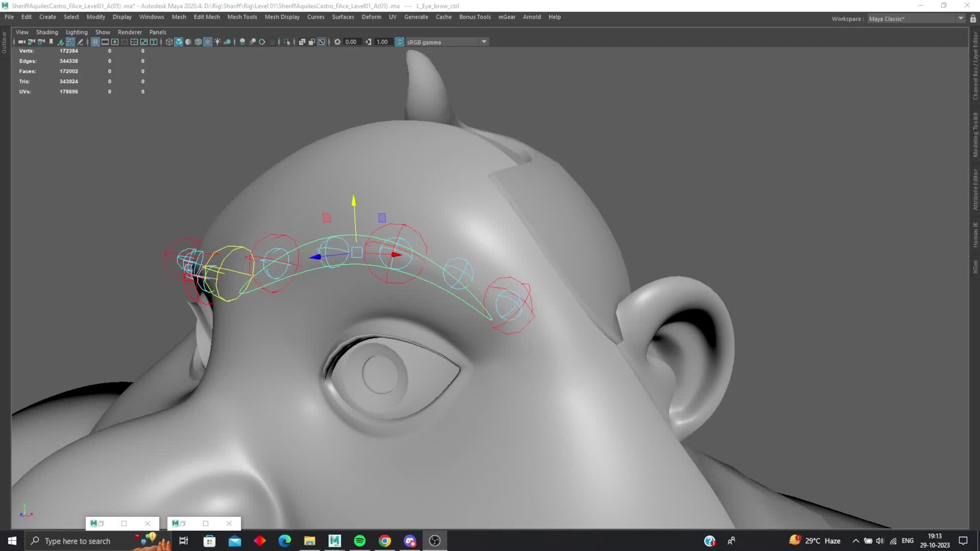Select the Isolate Select icon in viewport toolbar
This screenshot has height=551, width=980.
click(288, 42)
